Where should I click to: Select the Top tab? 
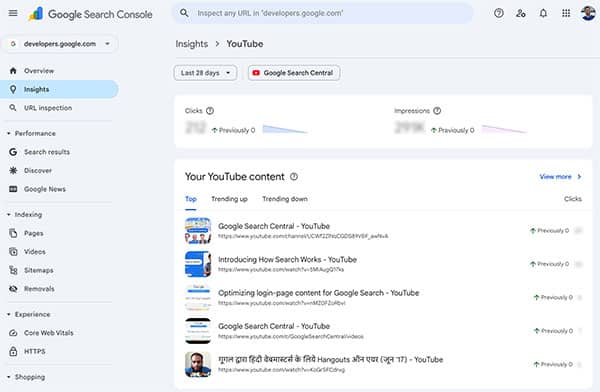point(191,199)
